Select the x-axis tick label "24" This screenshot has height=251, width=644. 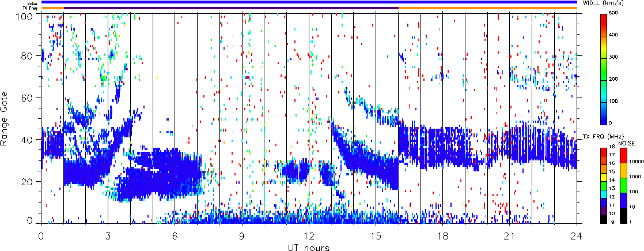point(577,236)
